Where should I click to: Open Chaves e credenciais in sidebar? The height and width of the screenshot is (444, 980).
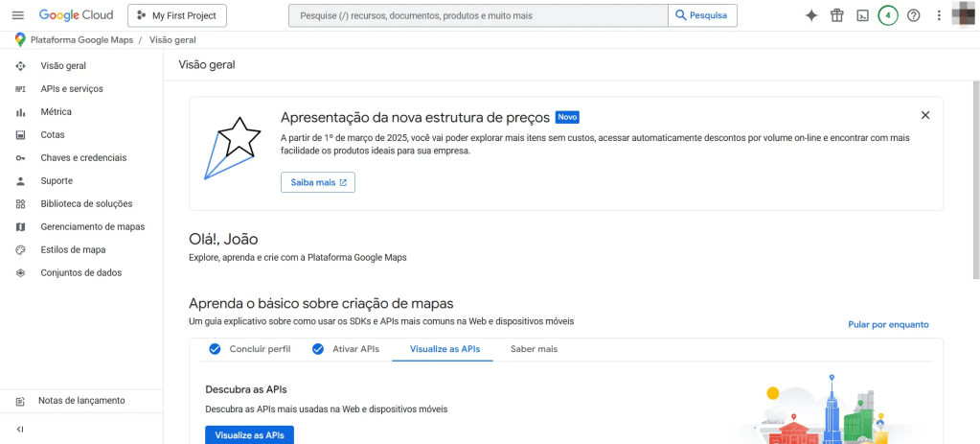coord(83,157)
